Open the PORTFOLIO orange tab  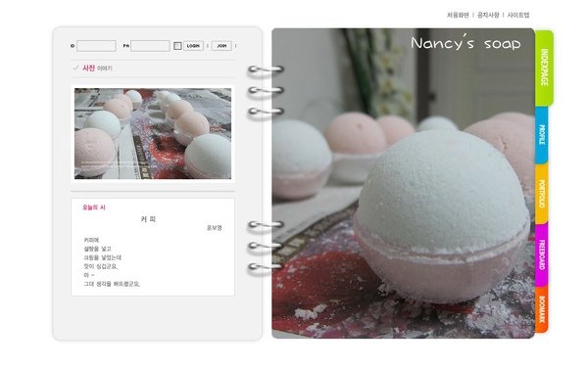(x=542, y=194)
